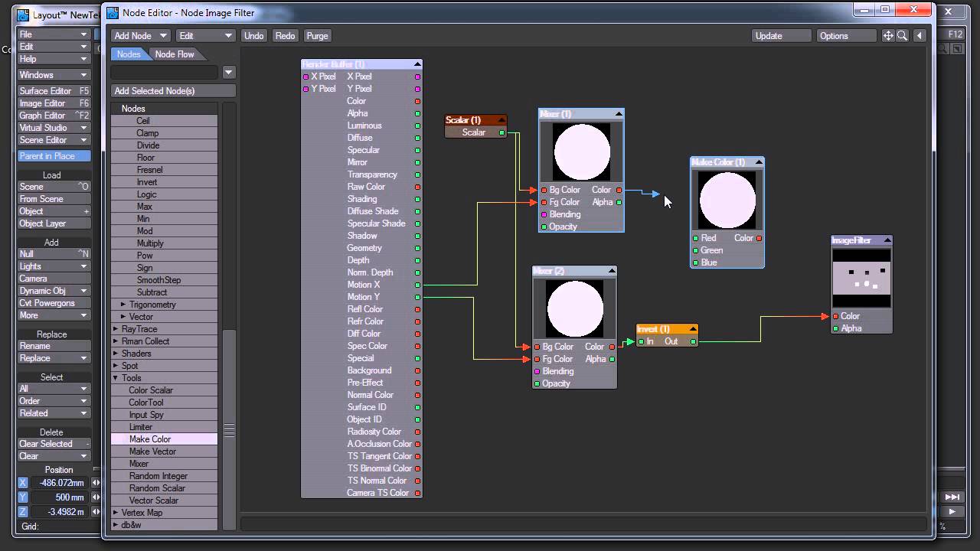Expand the Trigonometry node group
This screenshot has width=980, height=551.
(x=123, y=305)
